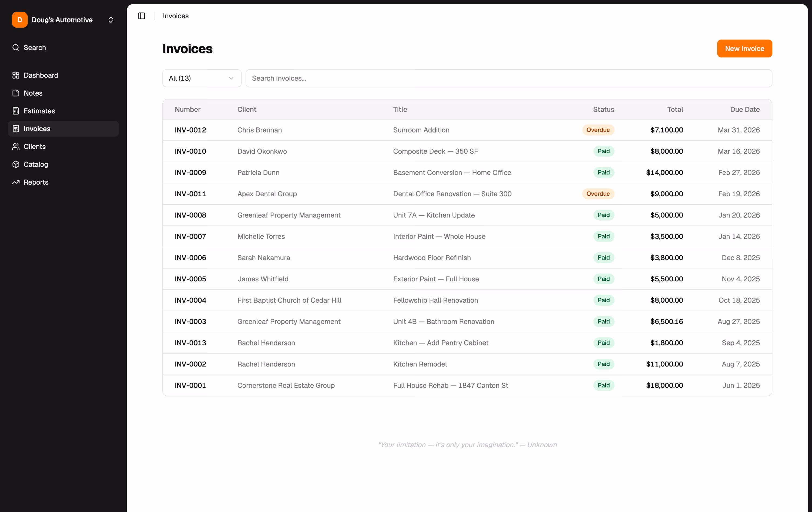812x512 pixels.
Task: Click client name Patricia Dunn
Action: [x=258, y=173]
